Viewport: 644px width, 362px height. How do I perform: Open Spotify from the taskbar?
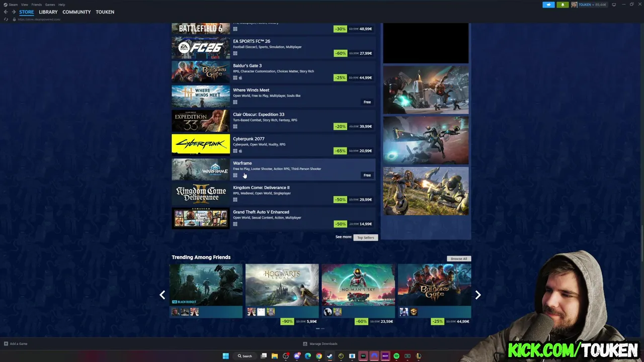pyautogui.click(x=396, y=356)
